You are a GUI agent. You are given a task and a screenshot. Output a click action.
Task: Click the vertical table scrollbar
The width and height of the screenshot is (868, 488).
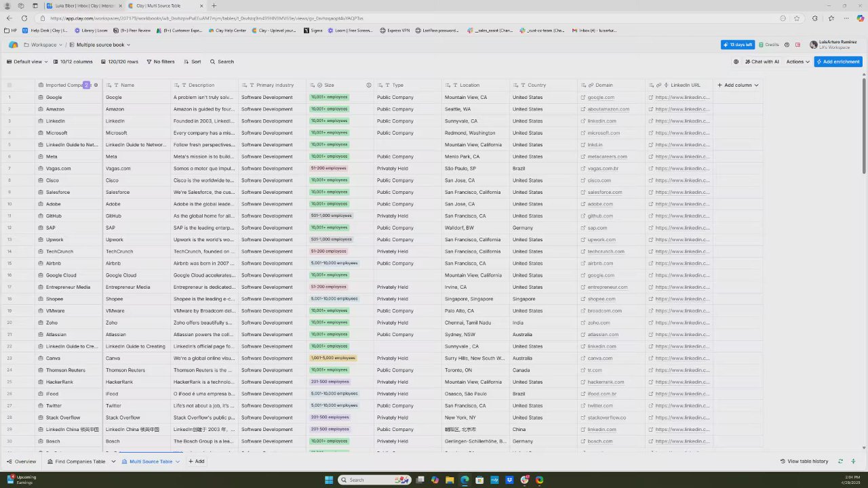coord(864,125)
